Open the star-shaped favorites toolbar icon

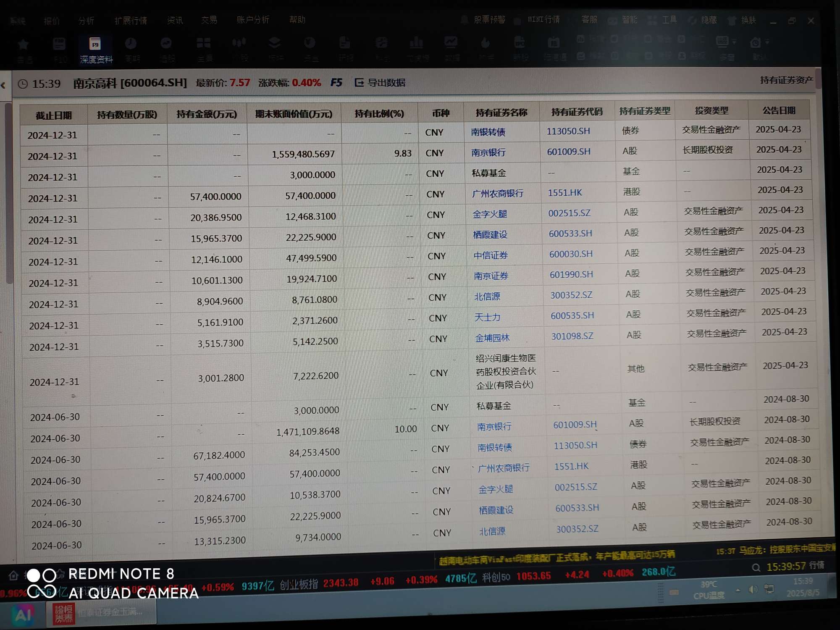[x=24, y=45]
